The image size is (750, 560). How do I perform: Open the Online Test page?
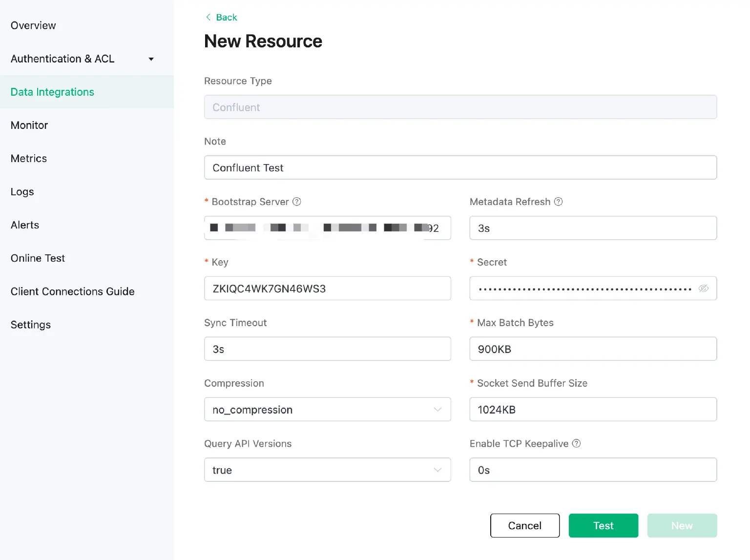pos(38,258)
